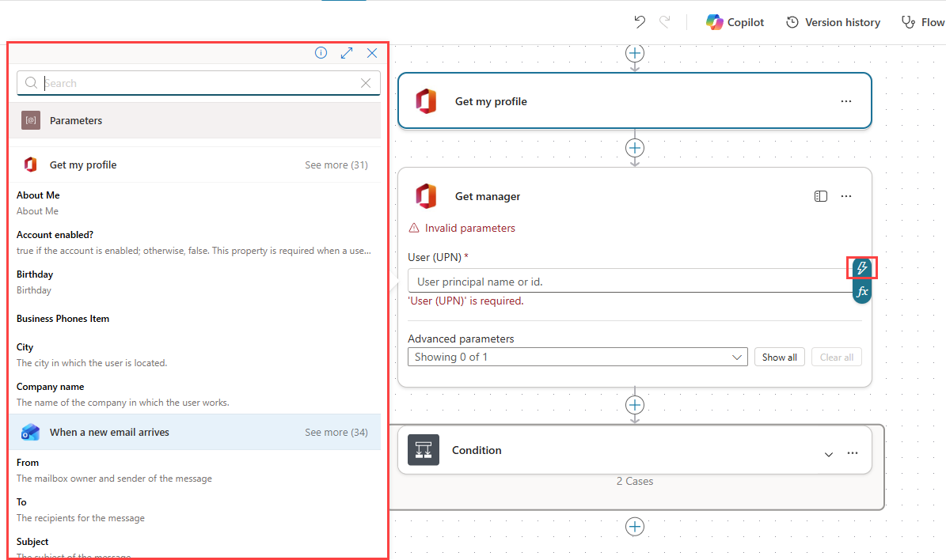This screenshot has height=560, width=946.
Task: Insert the About Me dynamic value
Action: (x=195, y=202)
